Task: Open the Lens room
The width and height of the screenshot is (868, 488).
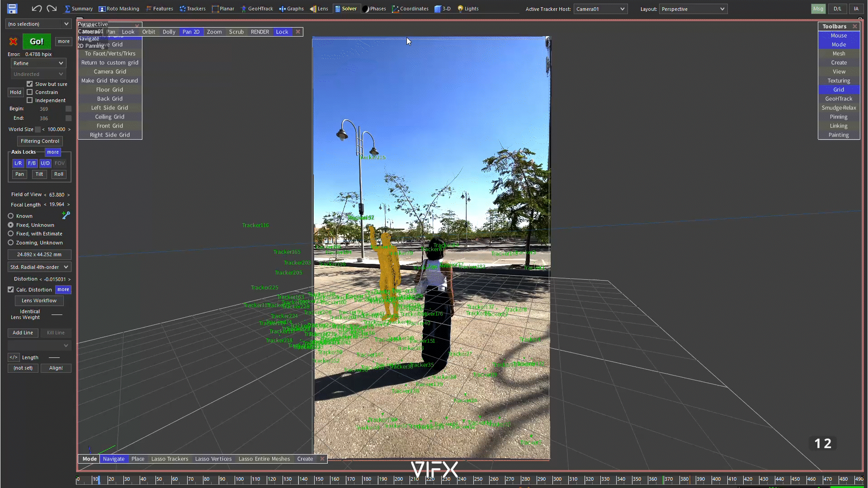Action: [319, 9]
